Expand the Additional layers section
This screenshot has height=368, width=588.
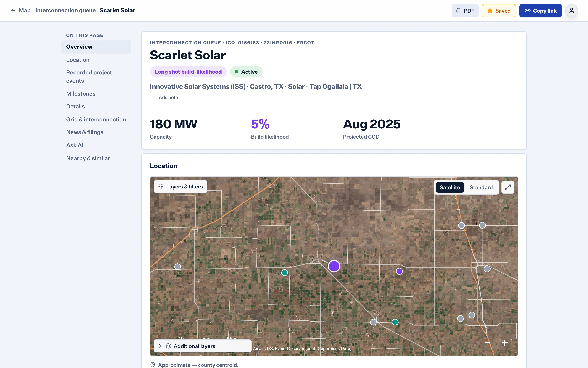[202, 346]
